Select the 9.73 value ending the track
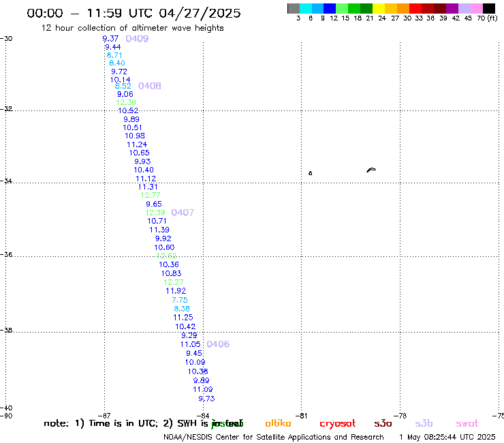Image resolution: width=504 pixels, height=443 pixels. coord(206,399)
